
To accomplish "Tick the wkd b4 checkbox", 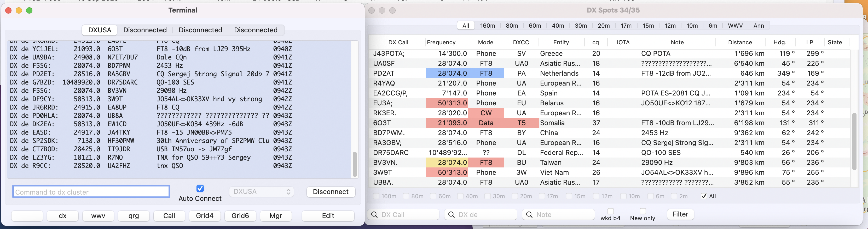I will click(611, 211).
